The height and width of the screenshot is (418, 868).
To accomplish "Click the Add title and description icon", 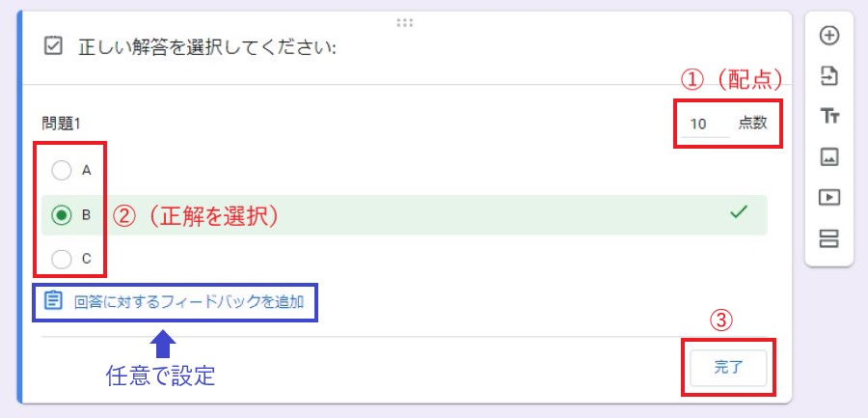I will click(828, 117).
